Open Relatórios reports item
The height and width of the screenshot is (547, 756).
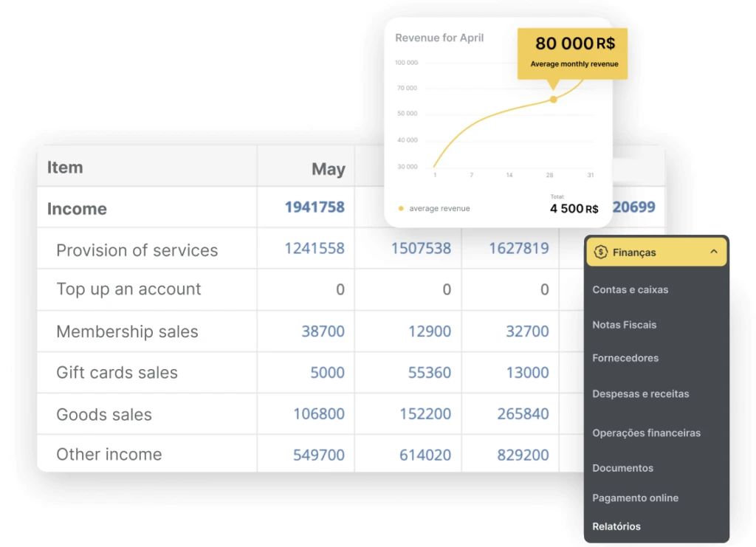[x=616, y=527]
